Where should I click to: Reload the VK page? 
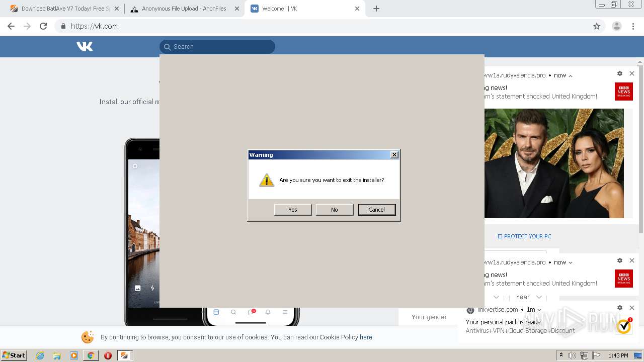point(43,26)
